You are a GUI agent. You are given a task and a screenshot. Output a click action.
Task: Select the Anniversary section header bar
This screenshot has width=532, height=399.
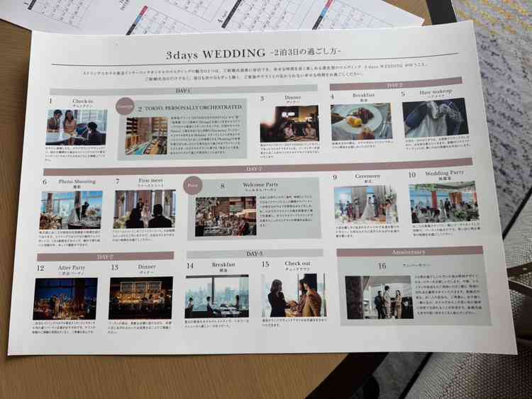tap(409, 252)
